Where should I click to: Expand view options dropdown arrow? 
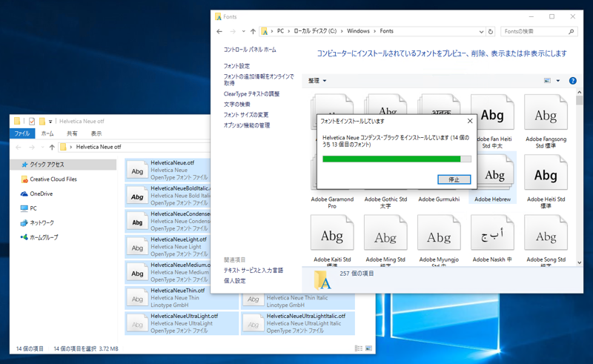(558, 81)
